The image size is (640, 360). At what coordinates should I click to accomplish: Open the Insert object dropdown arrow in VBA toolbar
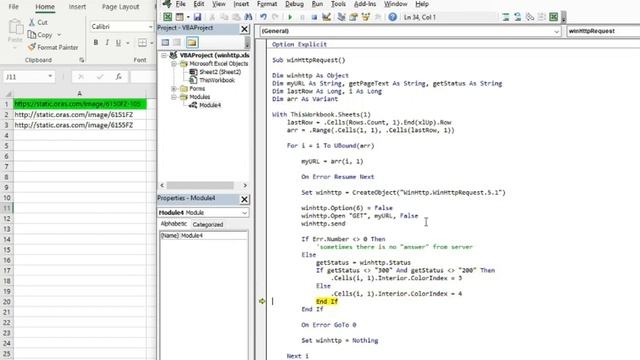pyautogui.click(x=188, y=17)
